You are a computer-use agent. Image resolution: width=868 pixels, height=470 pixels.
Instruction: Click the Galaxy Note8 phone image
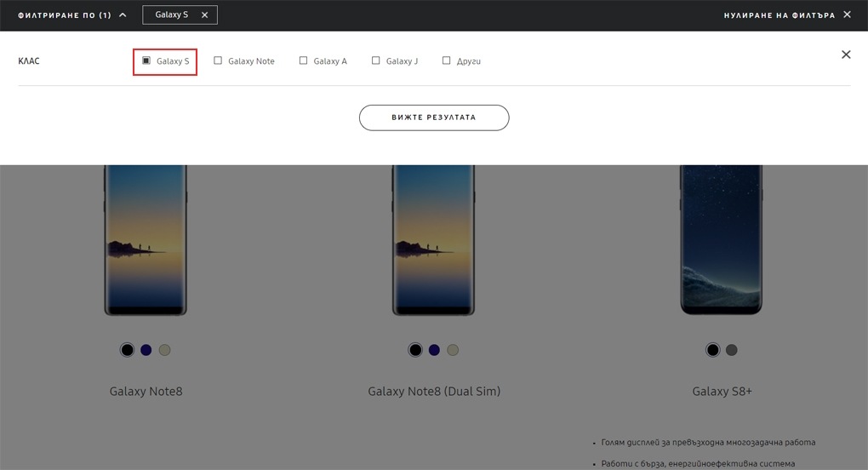pyautogui.click(x=146, y=240)
